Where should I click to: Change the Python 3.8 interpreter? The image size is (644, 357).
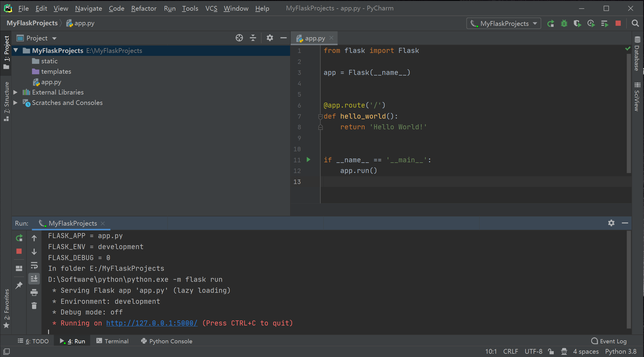621,352
